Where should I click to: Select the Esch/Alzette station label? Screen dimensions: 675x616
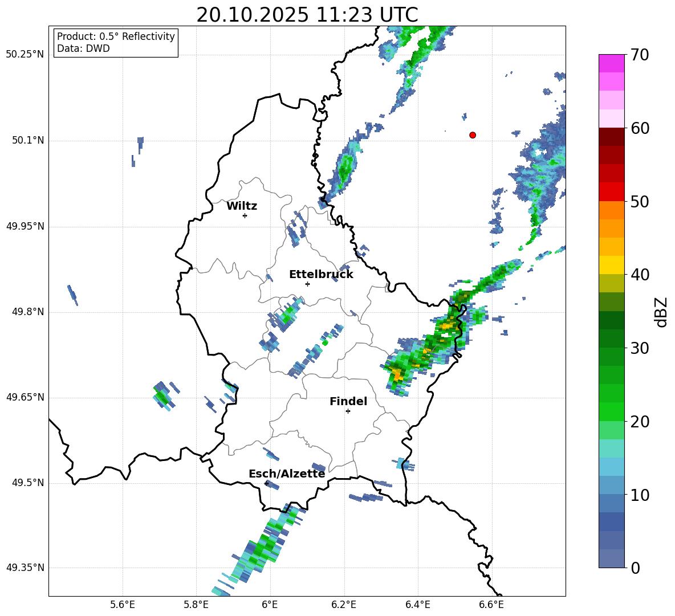[x=287, y=474]
